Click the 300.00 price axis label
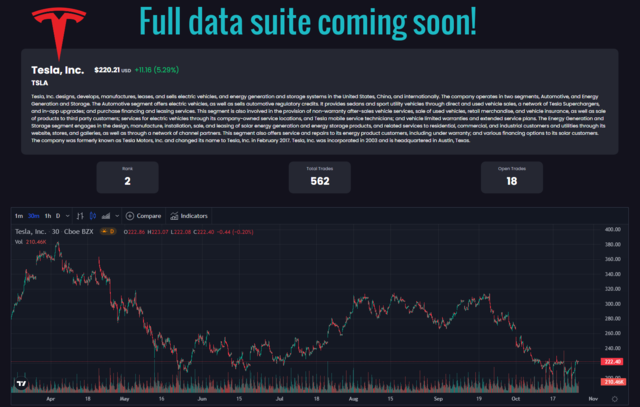Screen dimensions: 640x407 [612, 304]
